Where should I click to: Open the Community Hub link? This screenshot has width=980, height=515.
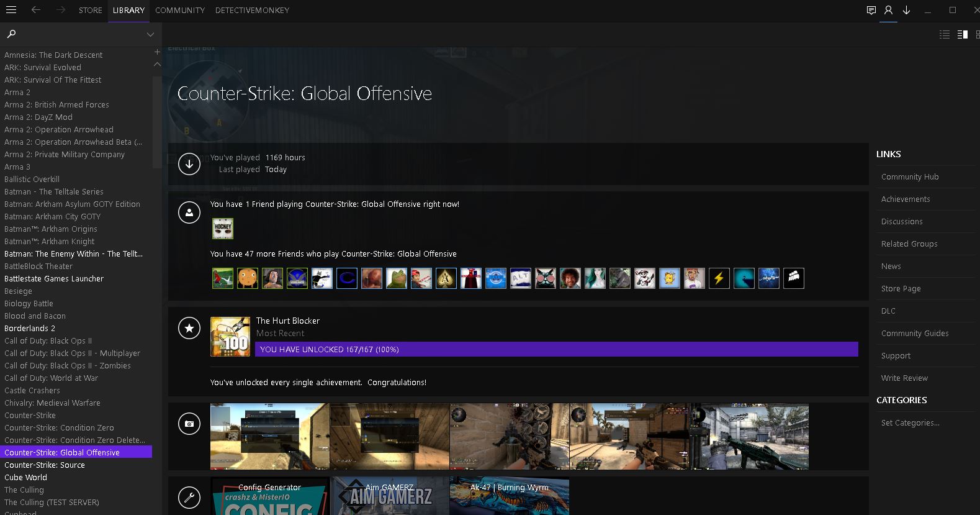pyautogui.click(x=910, y=177)
